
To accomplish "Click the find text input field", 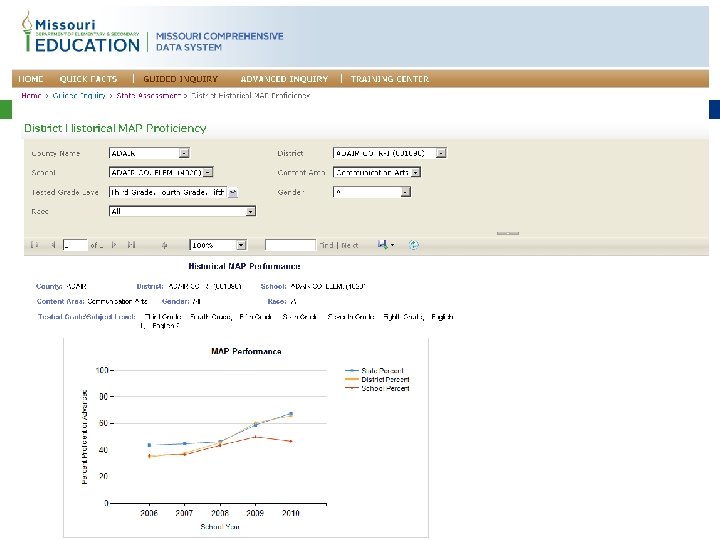I will tap(290, 245).
